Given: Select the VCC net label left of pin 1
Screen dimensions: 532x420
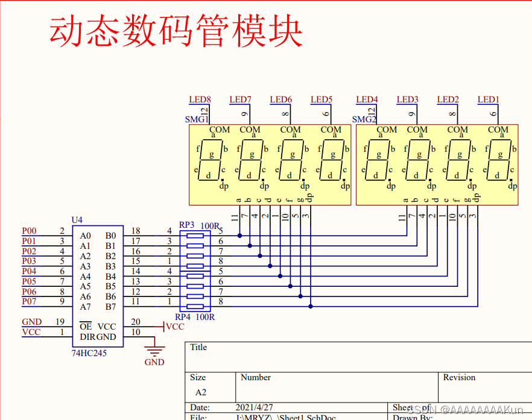Looking at the screenshot, I should pos(31,332).
